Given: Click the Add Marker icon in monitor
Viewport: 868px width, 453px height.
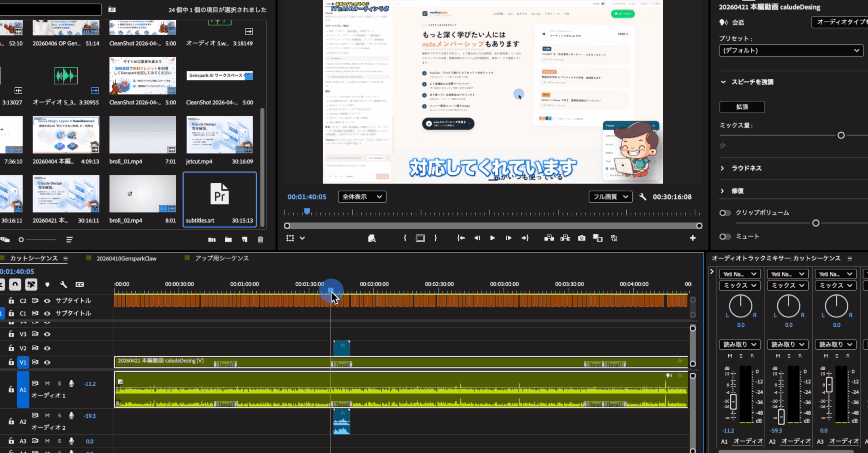Looking at the screenshot, I should click(372, 238).
